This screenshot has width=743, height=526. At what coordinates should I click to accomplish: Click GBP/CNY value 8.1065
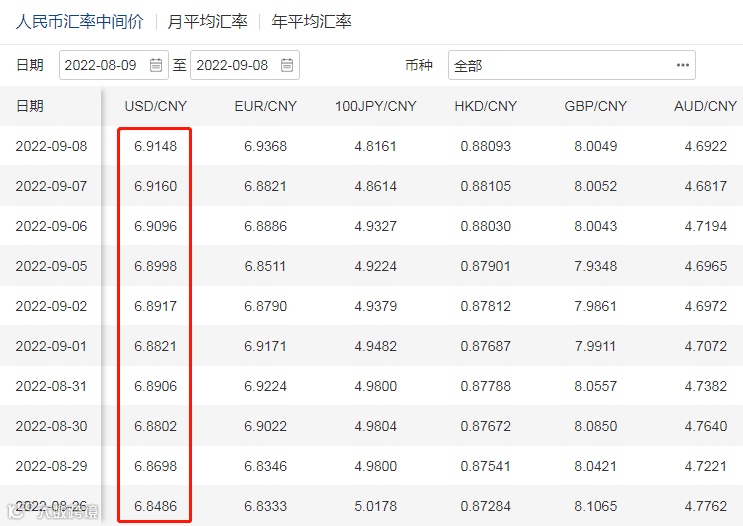(596, 506)
